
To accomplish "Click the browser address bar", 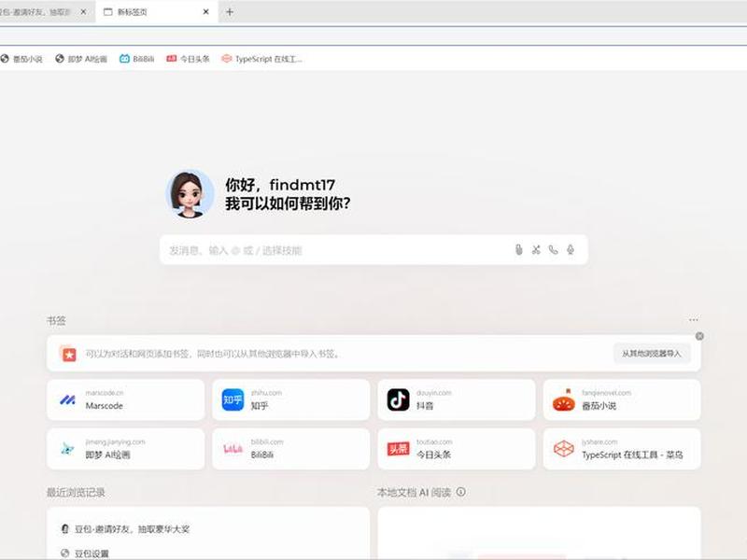I will [x=373, y=36].
